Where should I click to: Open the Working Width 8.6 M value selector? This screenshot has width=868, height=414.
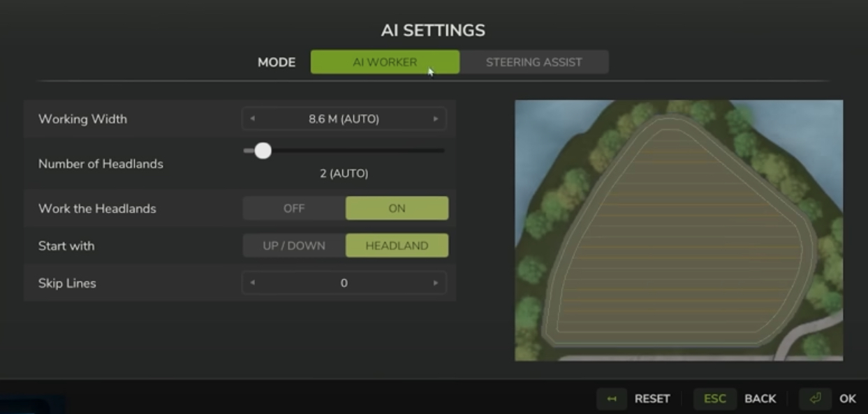click(344, 119)
